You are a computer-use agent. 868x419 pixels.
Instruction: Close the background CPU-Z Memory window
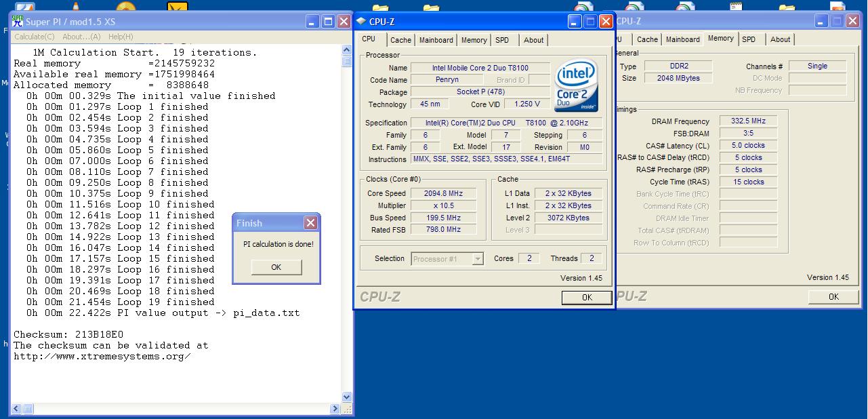point(852,22)
